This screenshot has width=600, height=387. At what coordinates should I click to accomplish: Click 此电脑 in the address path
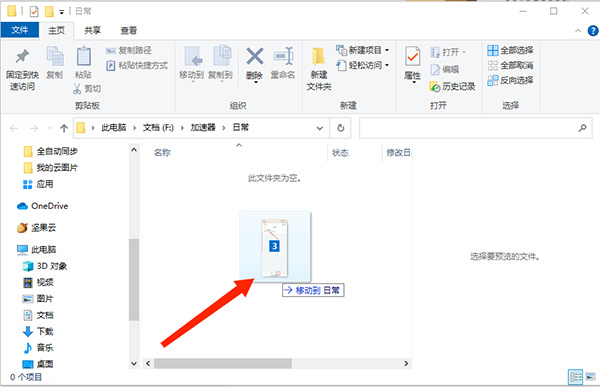click(114, 127)
